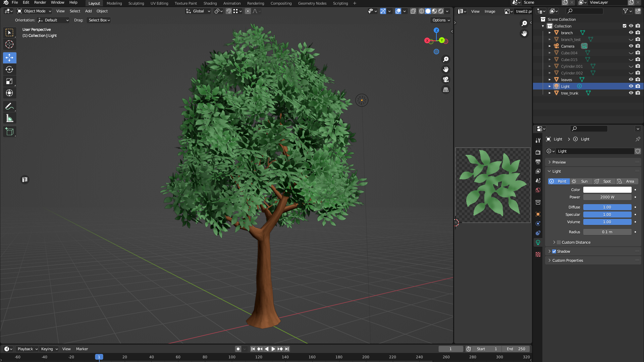Enable the Custom Distance checkbox
644x362 pixels.
coord(559,242)
